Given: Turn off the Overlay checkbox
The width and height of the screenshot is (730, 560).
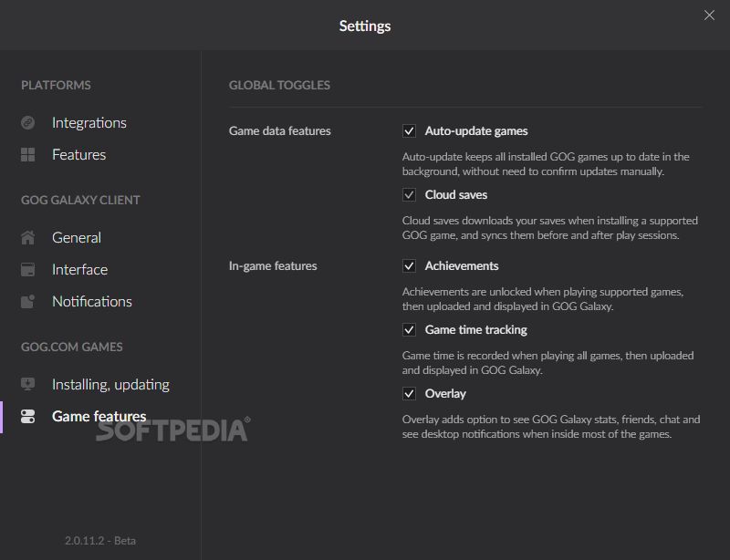Looking at the screenshot, I should [x=409, y=393].
